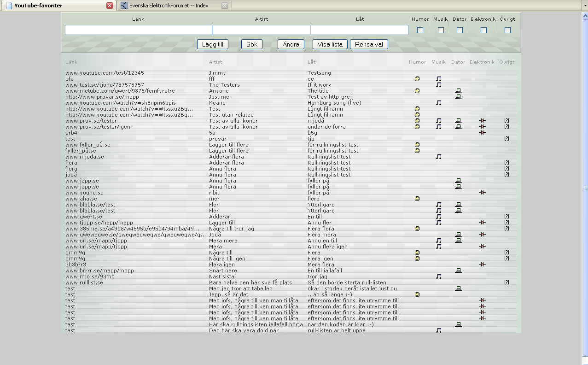Click the question mark icon in the provar row
588x365 pixels.
click(x=506, y=139)
